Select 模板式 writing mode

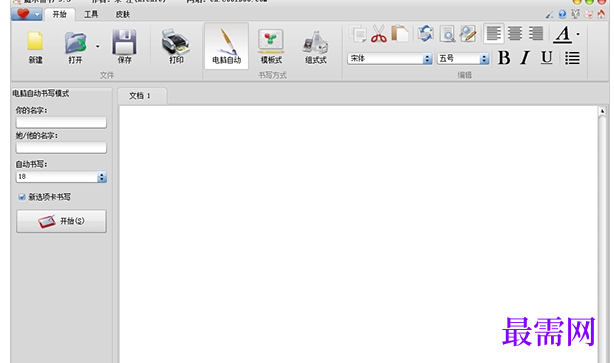(x=271, y=46)
